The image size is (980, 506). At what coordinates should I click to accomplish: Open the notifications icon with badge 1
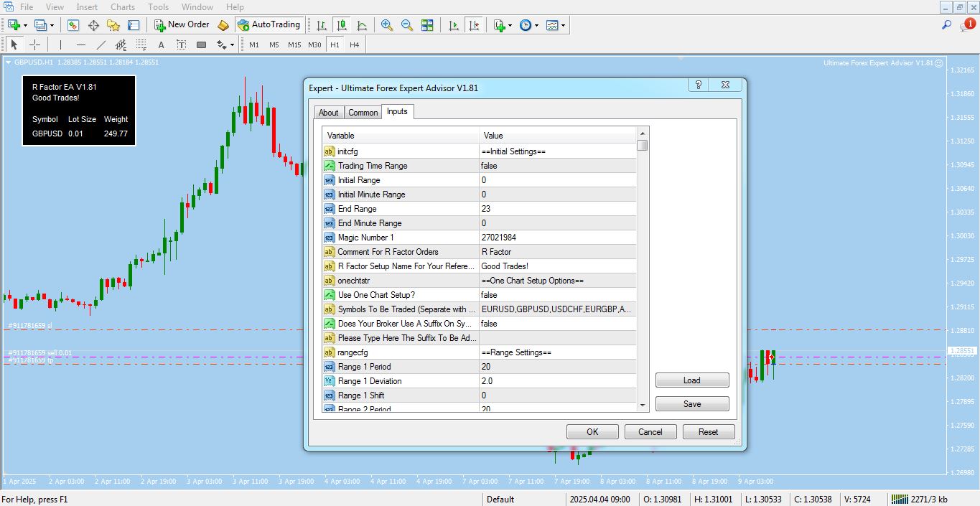pos(966,25)
